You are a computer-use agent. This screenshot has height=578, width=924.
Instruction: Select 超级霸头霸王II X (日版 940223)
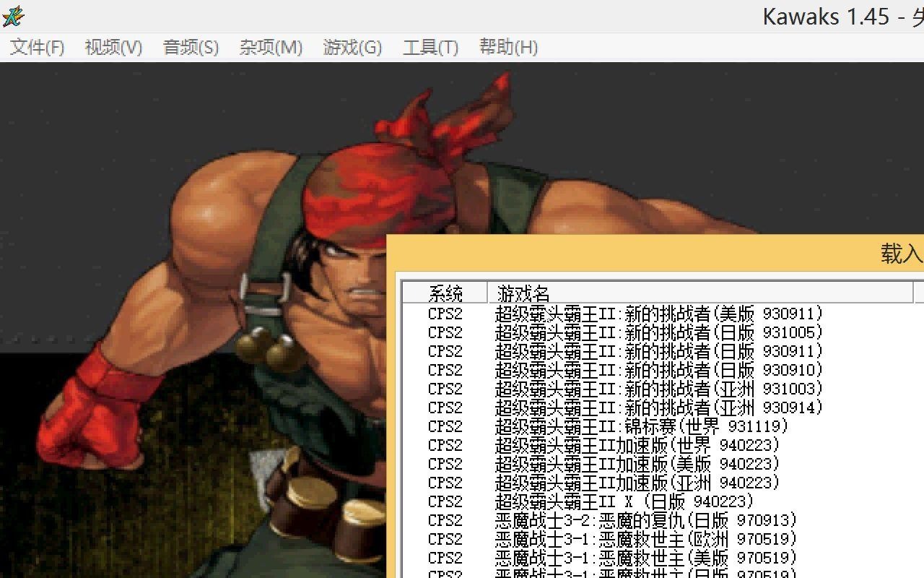tap(625, 501)
